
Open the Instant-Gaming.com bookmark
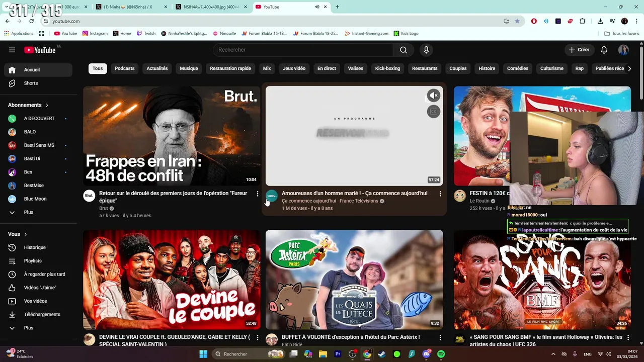tap(366, 33)
